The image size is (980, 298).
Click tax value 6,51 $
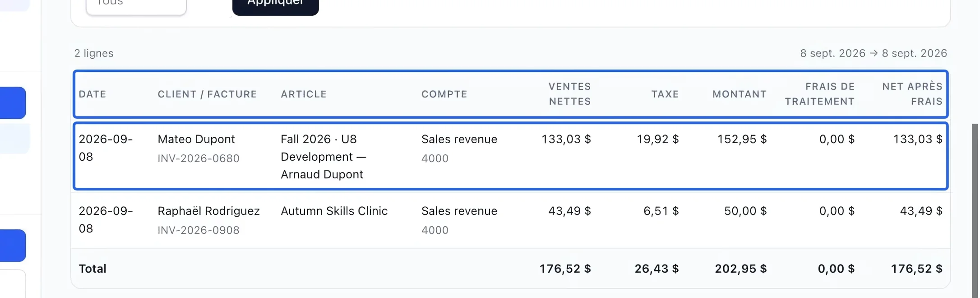tap(661, 211)
